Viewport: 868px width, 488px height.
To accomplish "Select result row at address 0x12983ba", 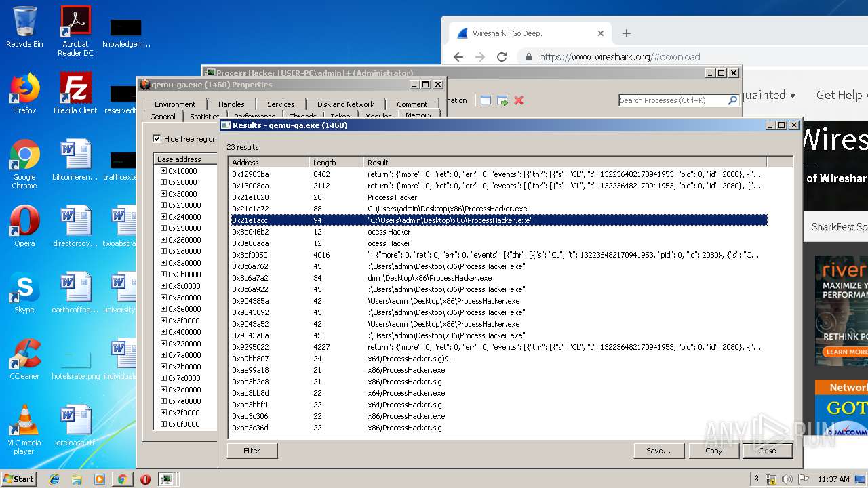I will tap(498, 174).
